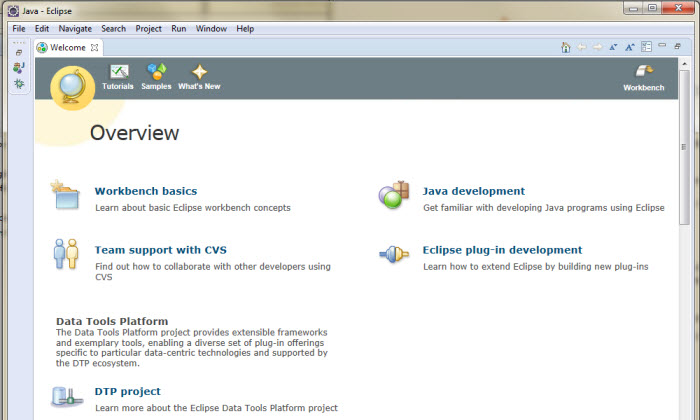
Task: Open the DTP project link
Action: pyautogui.click(x=128, y=391)
